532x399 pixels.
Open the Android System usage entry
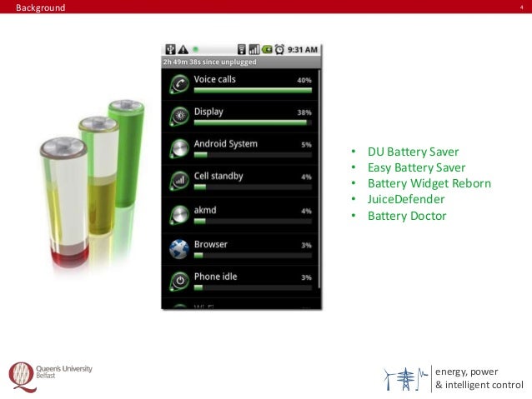240,148
